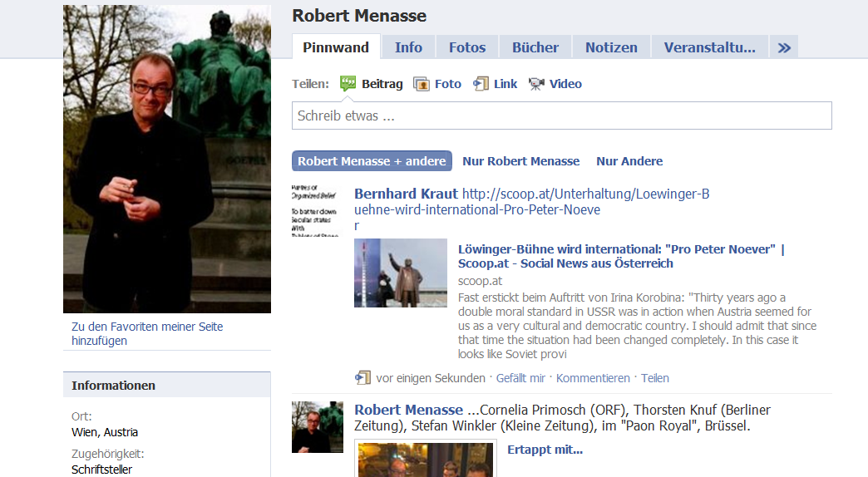Viewport: 868px width, 477px height.
Task: Click the Video camera icon
Action: 536,84
